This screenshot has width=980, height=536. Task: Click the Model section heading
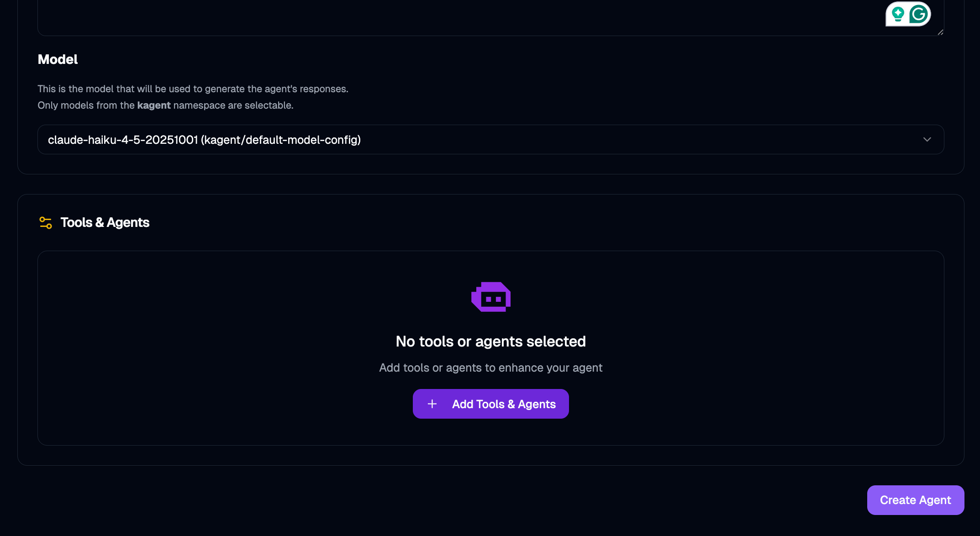pyautogui.click(x=58, y=59)
